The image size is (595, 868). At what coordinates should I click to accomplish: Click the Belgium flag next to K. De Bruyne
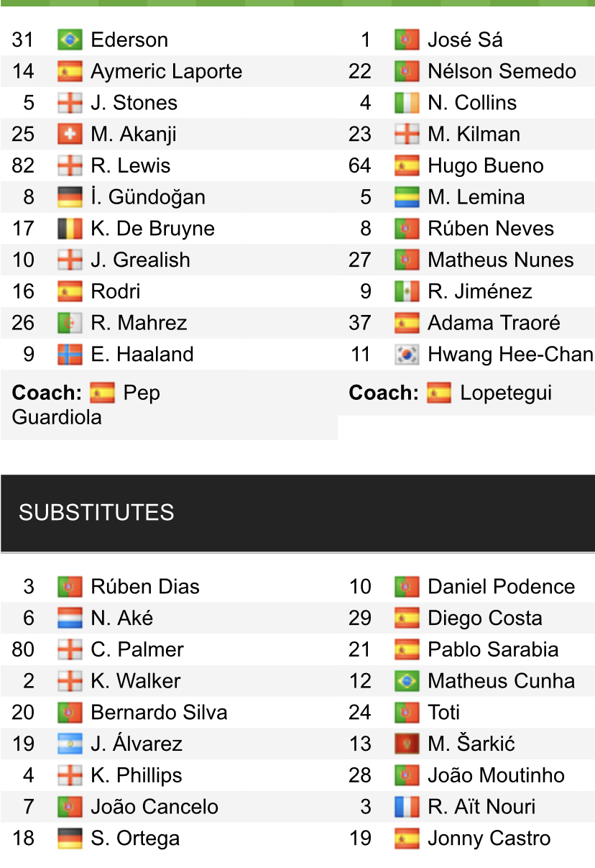tap(70, 229)
